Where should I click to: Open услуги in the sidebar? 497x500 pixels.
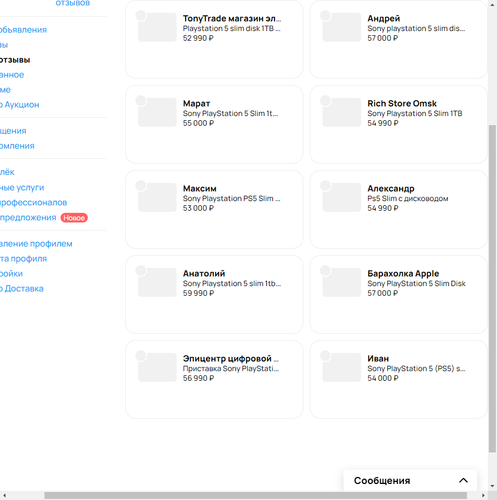pyautogui.click(x=22, y=188)
